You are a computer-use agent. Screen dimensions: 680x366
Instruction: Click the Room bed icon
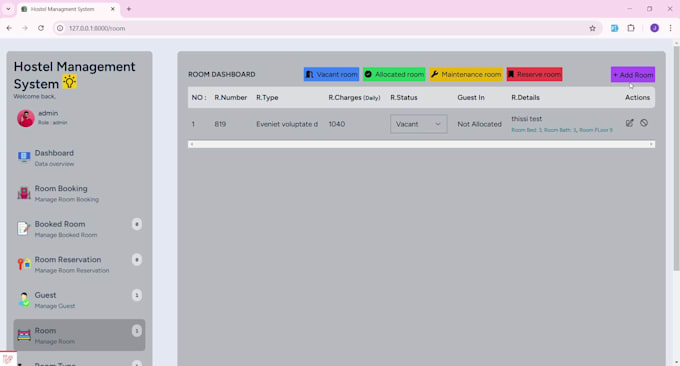pos(24,335)
